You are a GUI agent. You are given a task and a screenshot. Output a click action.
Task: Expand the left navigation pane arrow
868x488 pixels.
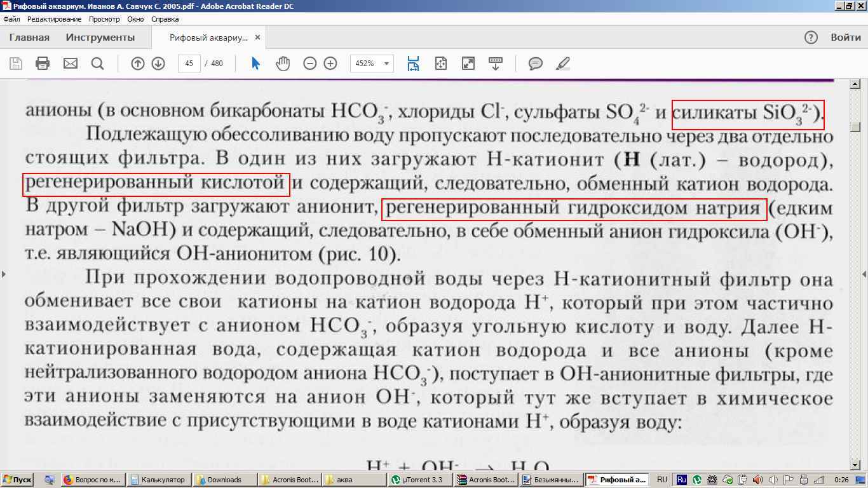click(4, 274)
